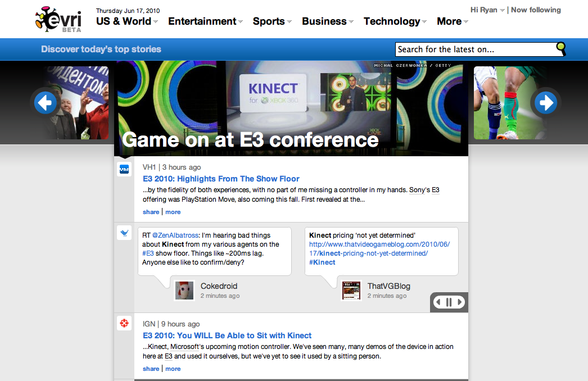Open ThatVGBlog's avatar image
This screenshot has height=381, width=588.
click(x=351, y=291)
